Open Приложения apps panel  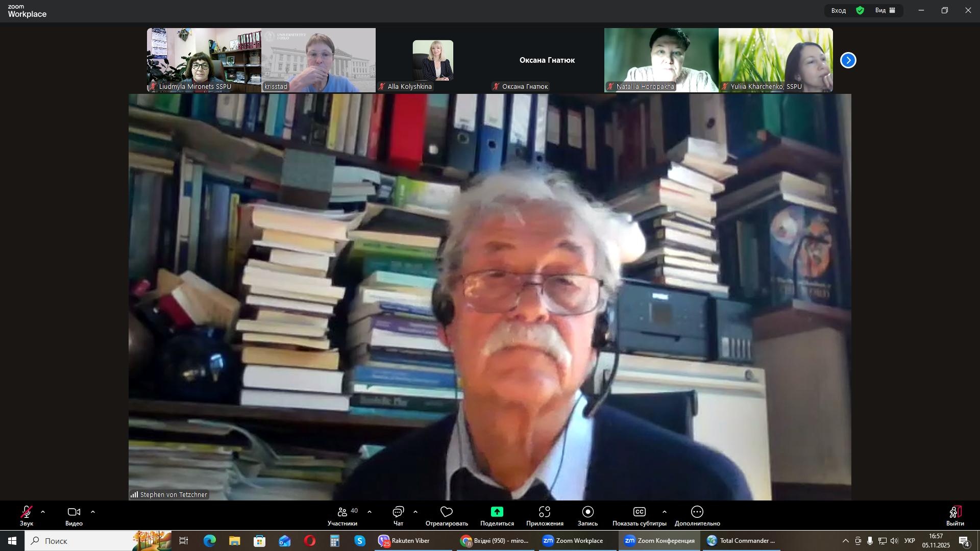pyautogui.click(x=545, y=515)
